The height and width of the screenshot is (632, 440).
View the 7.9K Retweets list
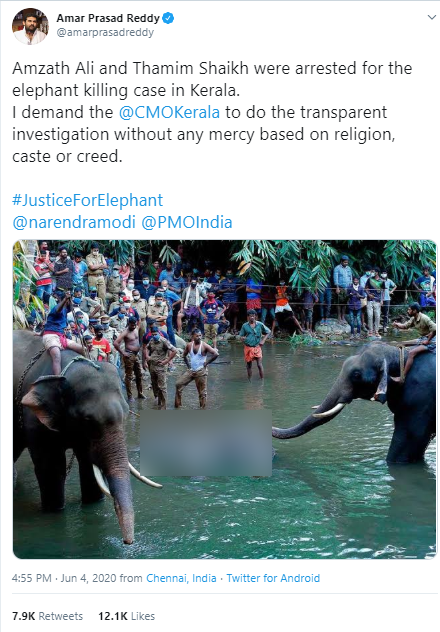point(47,616)
